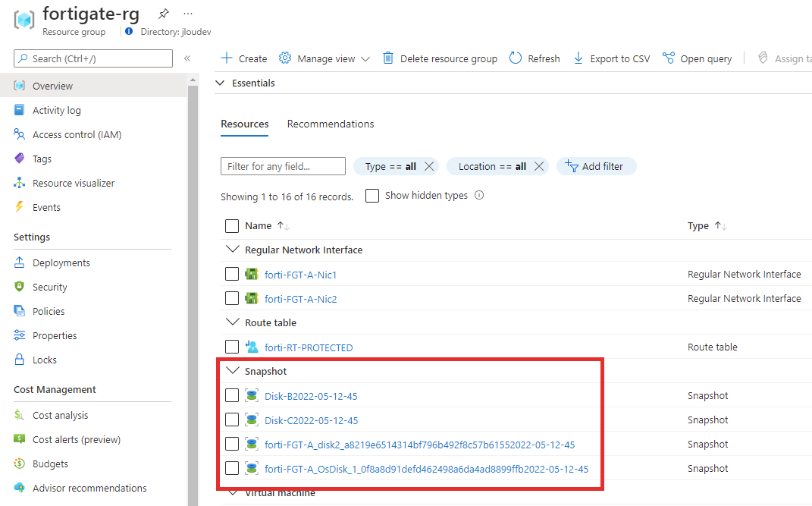Click the Open query icon
812x506 pixels.
(669, 58)
